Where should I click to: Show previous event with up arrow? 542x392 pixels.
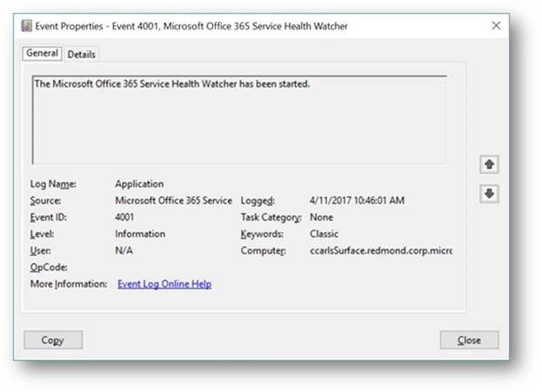coord(489,164)
